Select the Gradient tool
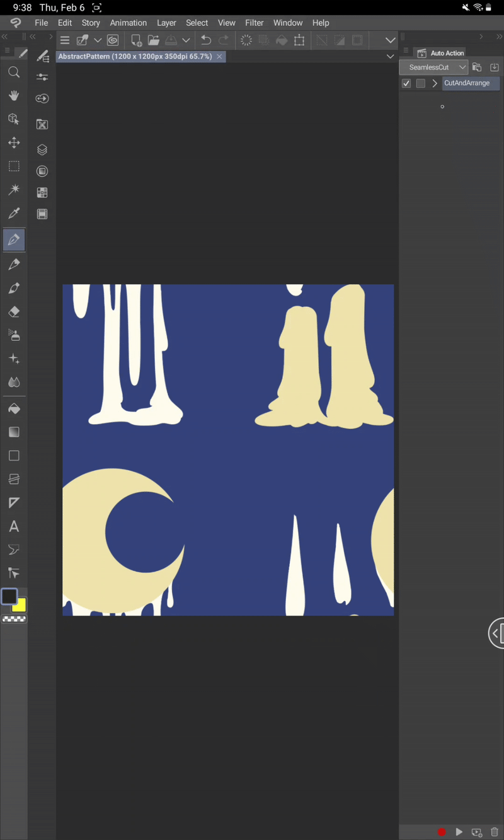 (14, 432)
